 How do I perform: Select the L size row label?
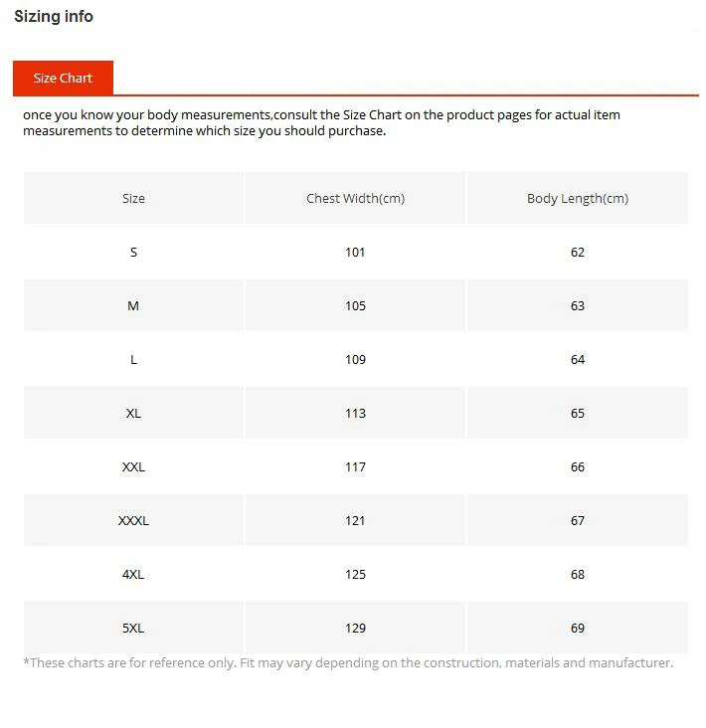pyautogui.click(x=133, y=360)
